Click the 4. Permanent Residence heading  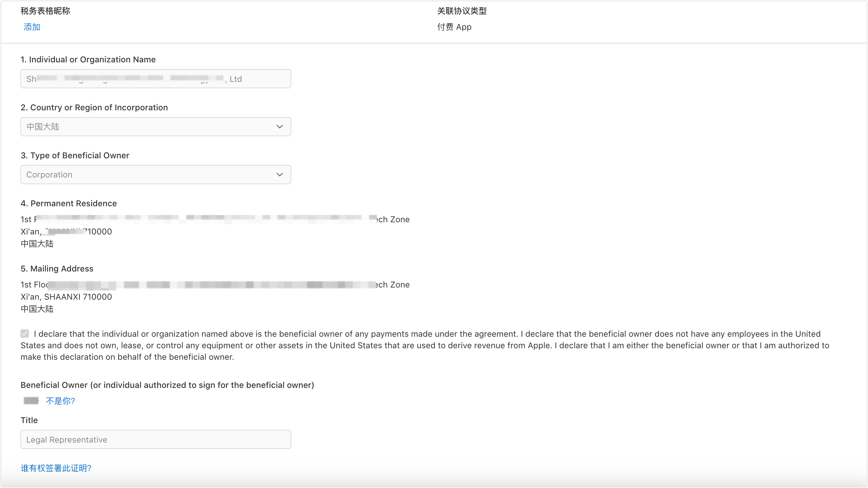68,203
